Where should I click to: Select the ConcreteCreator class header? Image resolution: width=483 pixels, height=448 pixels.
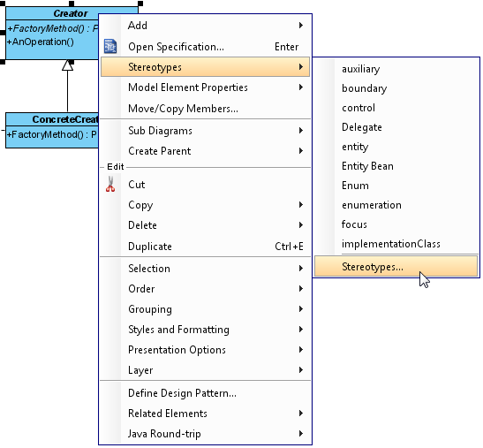coord(52,119)
